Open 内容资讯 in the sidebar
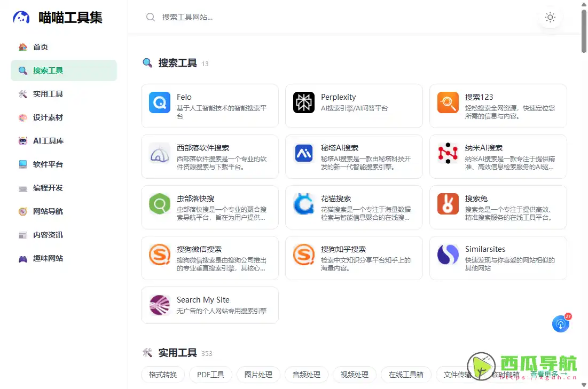The image size is (588, 389). pos(64,235)
